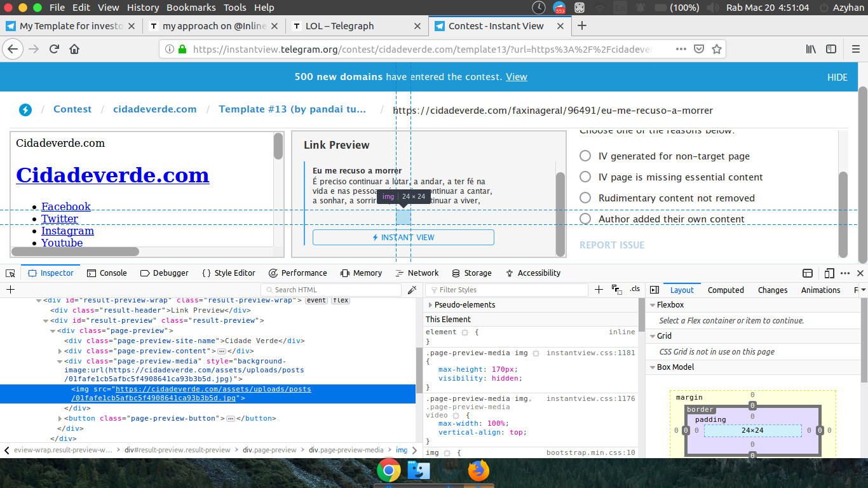Add a new CSS rule
This screenshot has height=488, width=868.
(x=599, y=290)
